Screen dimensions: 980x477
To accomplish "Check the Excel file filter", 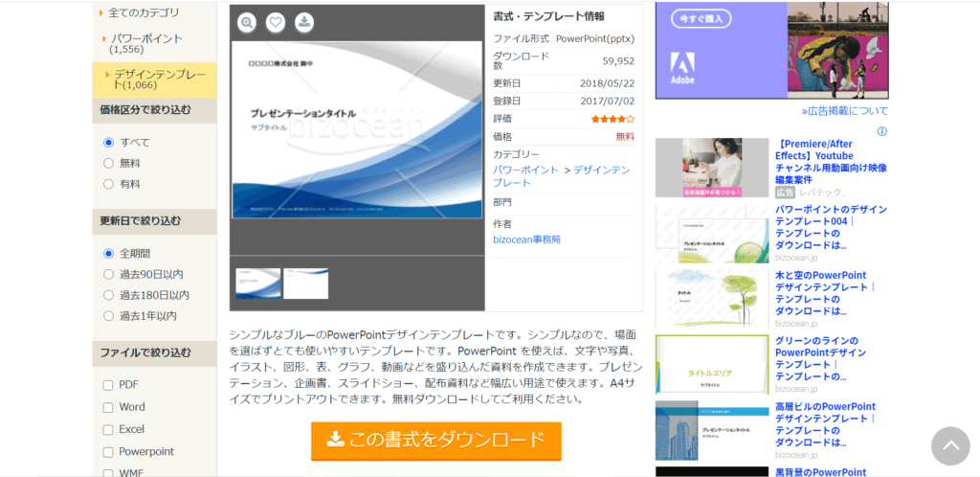I will point(108,430).
